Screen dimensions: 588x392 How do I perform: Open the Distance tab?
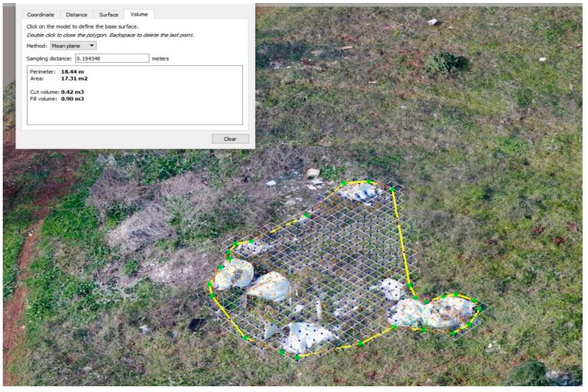click(76, 15)
